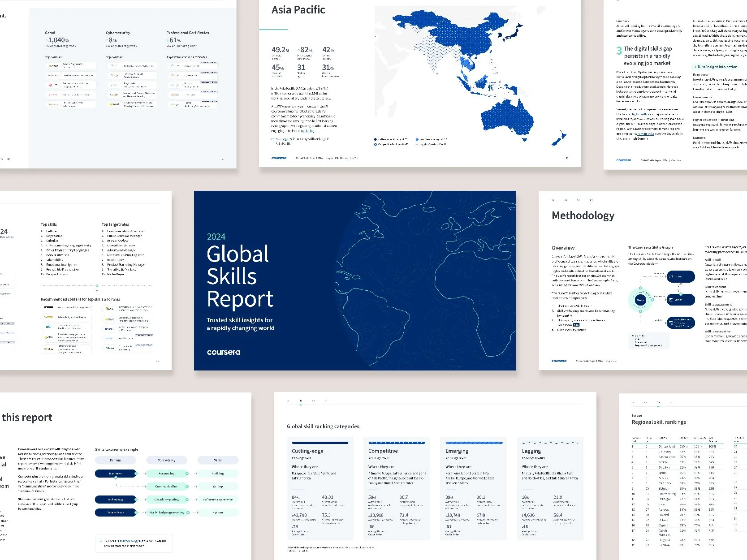Click the 'Cloud computing' competency pill
This screenshot has width=747, height=560.
[167, 500]
